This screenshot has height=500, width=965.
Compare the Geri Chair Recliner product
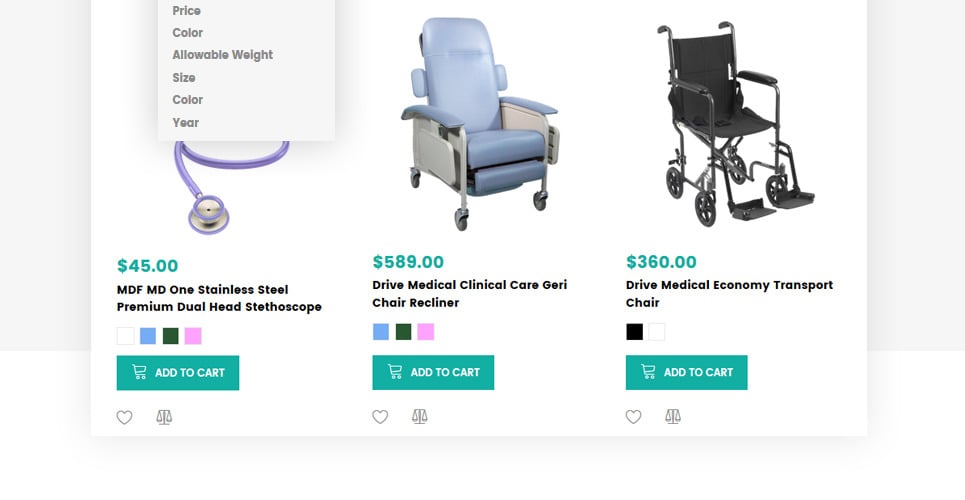tap(420, 416)
